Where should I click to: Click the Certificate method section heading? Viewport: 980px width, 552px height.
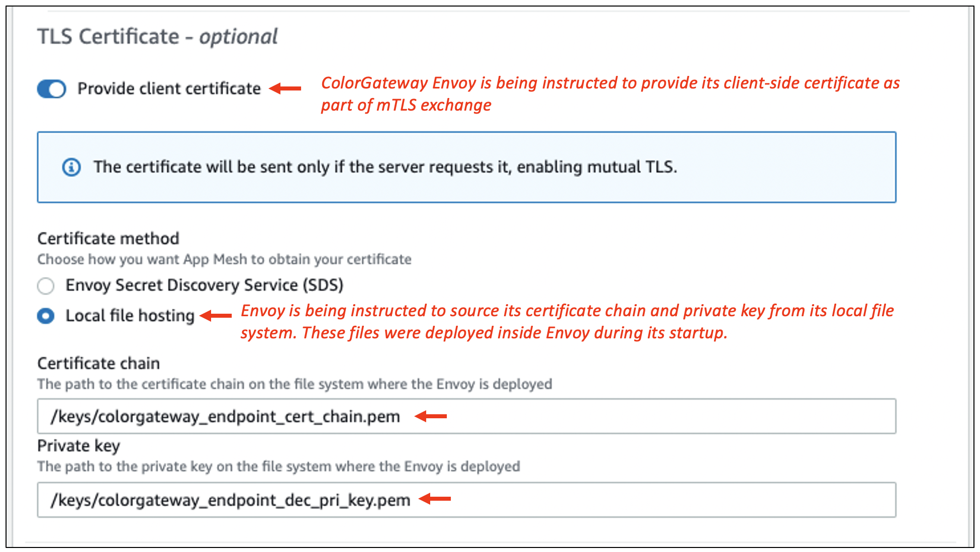click(108, 238)
